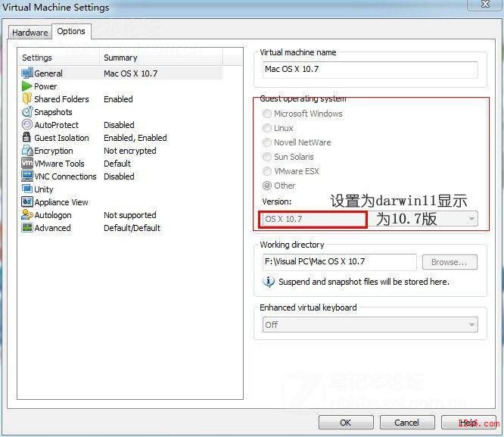Select the Snapshots icon in settings list
The height and width of the screenshot is (437, 504).
(27, 112)
